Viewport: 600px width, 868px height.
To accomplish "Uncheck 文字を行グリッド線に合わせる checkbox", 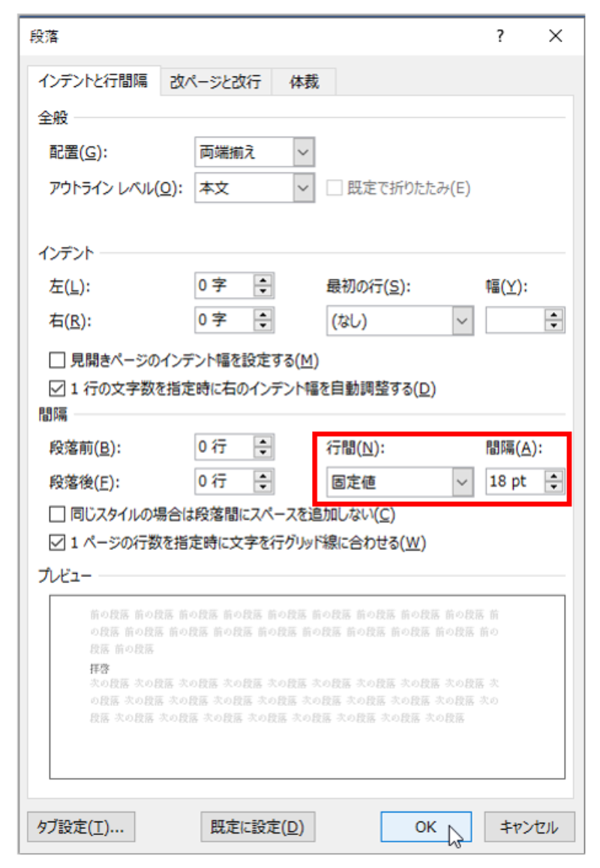I will (57, 542).
